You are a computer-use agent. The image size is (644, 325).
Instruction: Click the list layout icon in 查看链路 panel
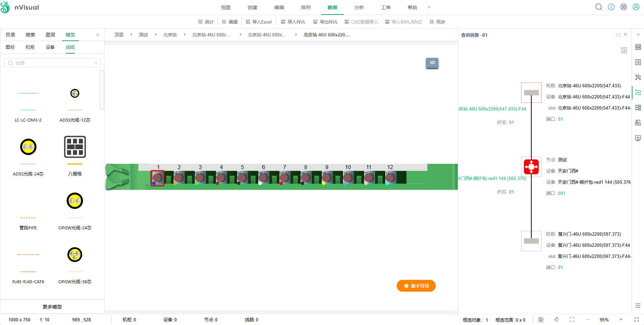coord(624,50)
